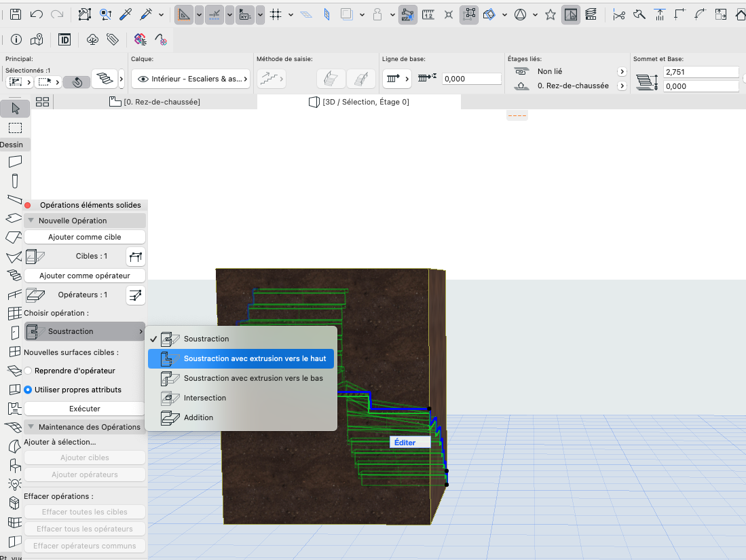Open the Soustraction operation dropdown
This screenshot has height=560, width=746.
click(85, 332)
